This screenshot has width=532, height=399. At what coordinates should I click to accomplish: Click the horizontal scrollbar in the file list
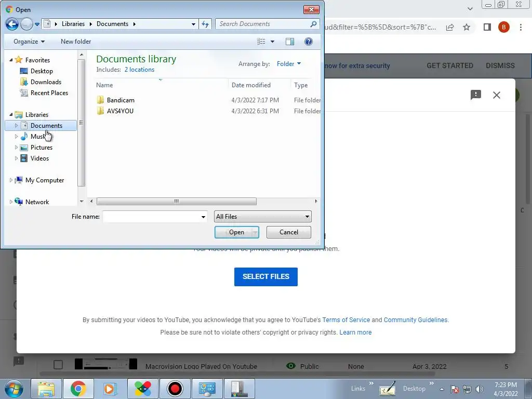tap(177, 201)
